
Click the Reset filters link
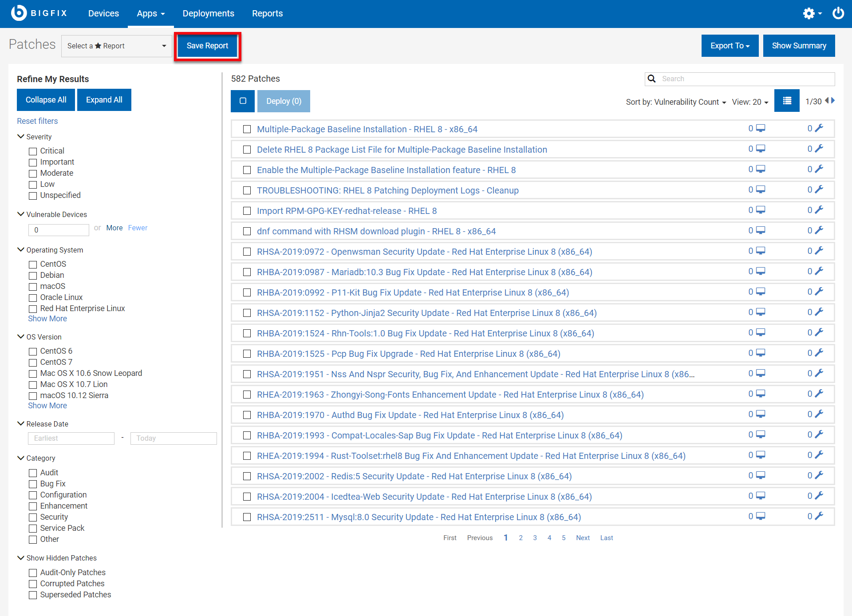[37, 121]
